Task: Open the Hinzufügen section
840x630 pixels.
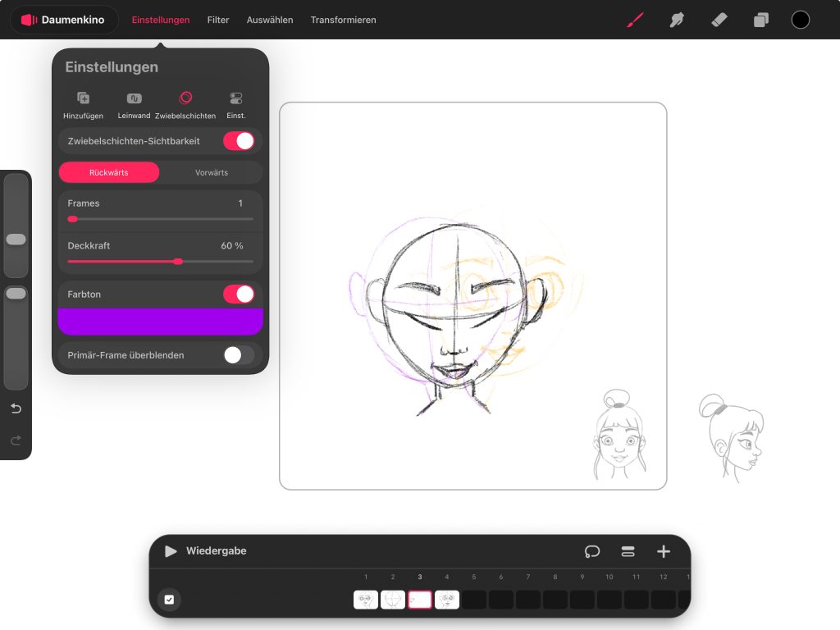Action: (83, 105)
